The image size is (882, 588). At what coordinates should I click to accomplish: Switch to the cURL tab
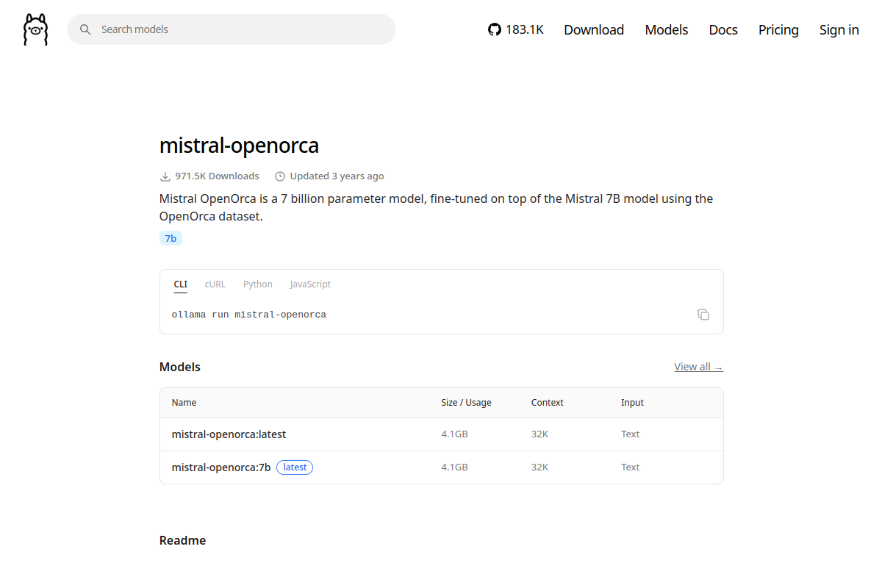click(215, 284)
